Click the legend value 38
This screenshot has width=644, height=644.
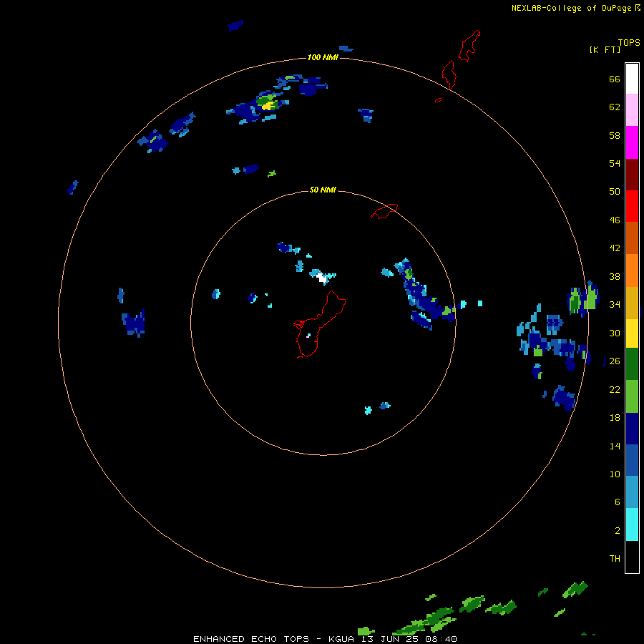[615, 276]
